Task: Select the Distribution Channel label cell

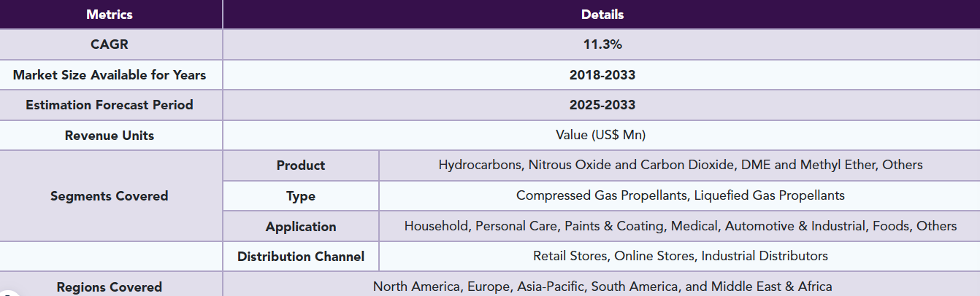Action: tap(301, 257)
